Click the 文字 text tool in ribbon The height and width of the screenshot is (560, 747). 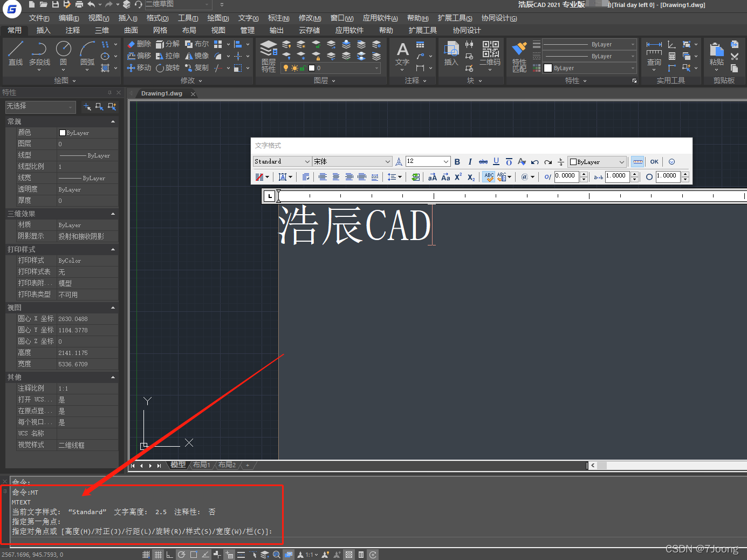402,53
